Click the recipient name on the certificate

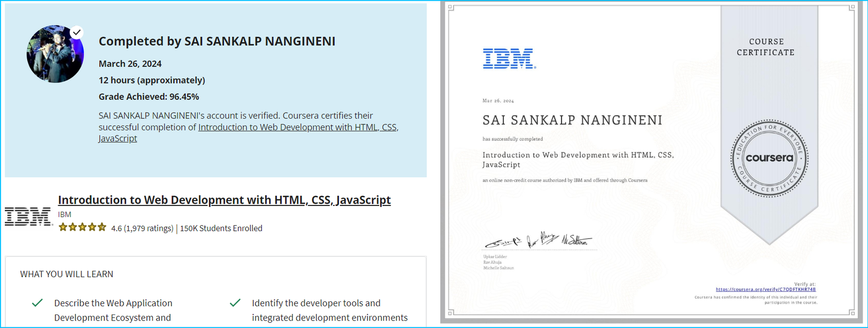pyautogui.click(x=572, y=120)
